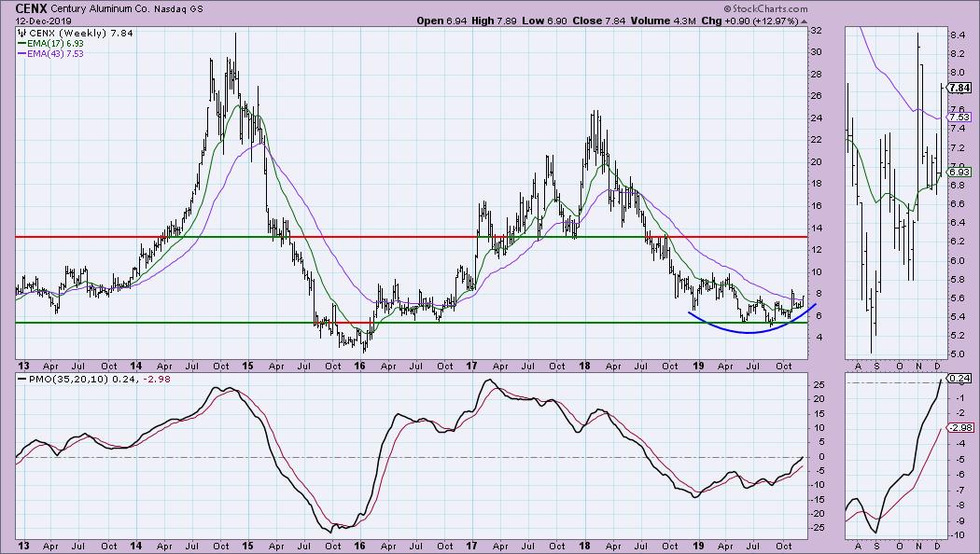Click the N month label under PMO zoom panel
Image resolution: width=980 pixels, height=554 pixels.
[x=918, y=546]
